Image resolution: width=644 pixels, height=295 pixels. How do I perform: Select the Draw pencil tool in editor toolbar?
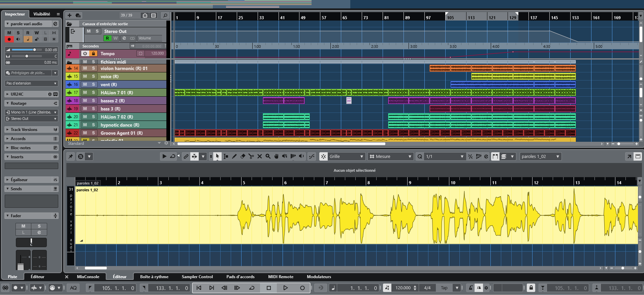[x=234, y=156]
